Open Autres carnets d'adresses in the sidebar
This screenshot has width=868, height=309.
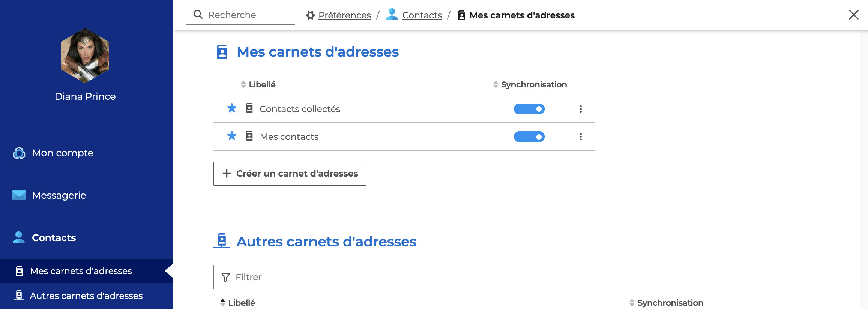(x=86, y=296)
